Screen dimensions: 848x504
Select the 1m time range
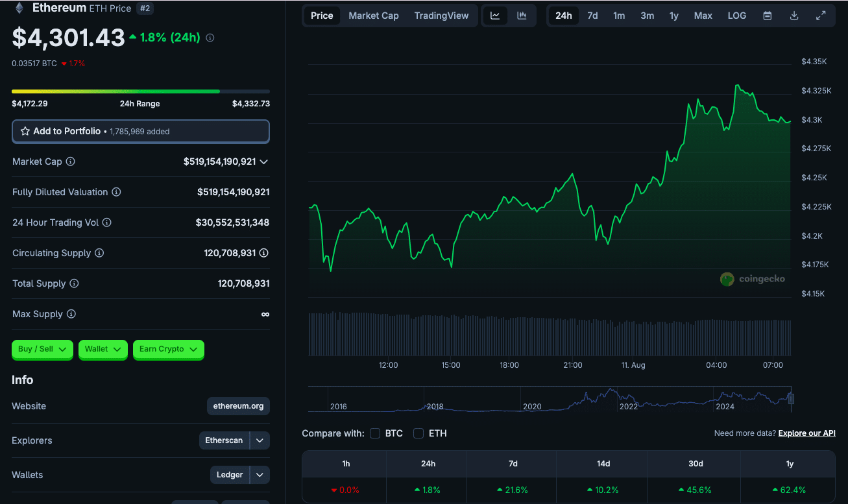[x=619, y=16]
